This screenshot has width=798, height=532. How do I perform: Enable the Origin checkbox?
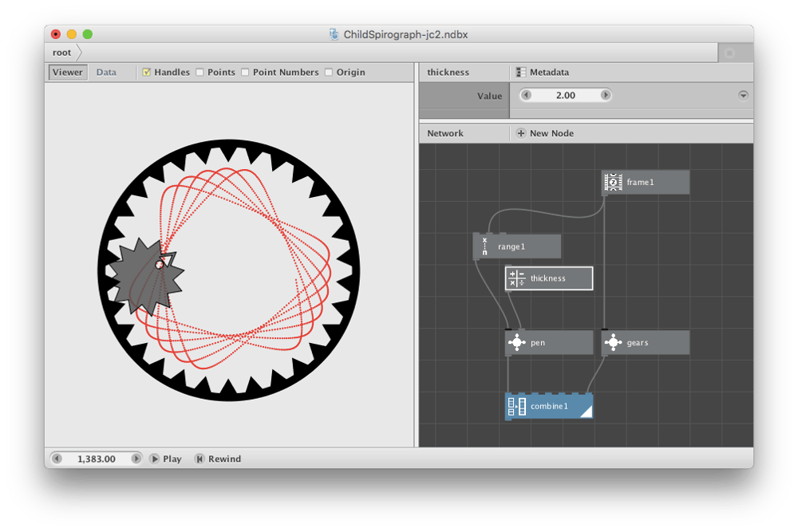[x=329, y=73]
